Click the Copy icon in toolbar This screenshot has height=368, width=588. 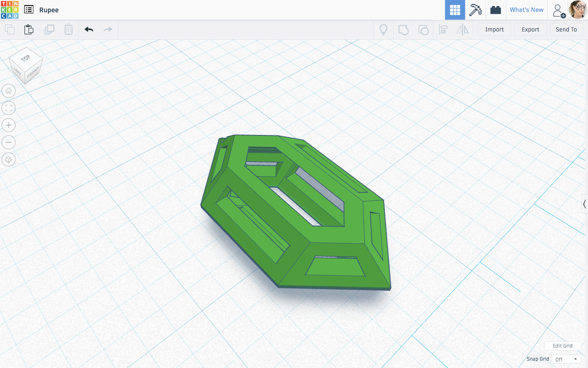10,29
